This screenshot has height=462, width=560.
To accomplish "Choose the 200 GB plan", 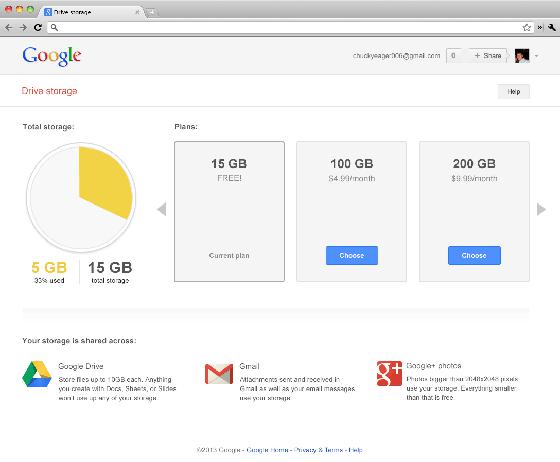I will (x=474, y=255).
